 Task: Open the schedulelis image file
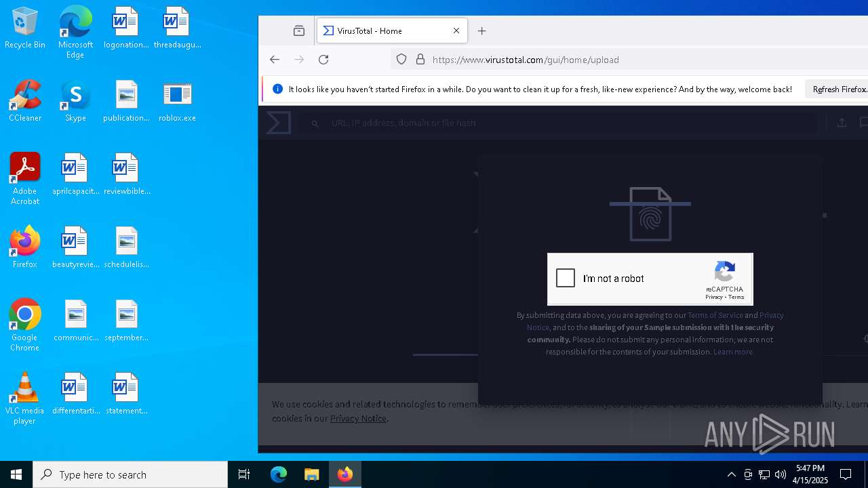point(126,247)
